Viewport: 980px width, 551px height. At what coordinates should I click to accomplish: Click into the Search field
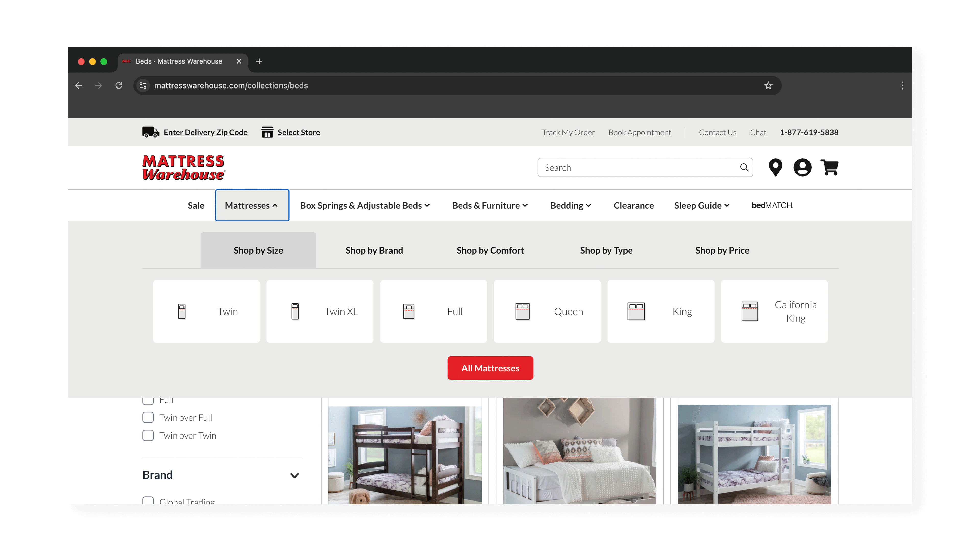pos(639,168)
